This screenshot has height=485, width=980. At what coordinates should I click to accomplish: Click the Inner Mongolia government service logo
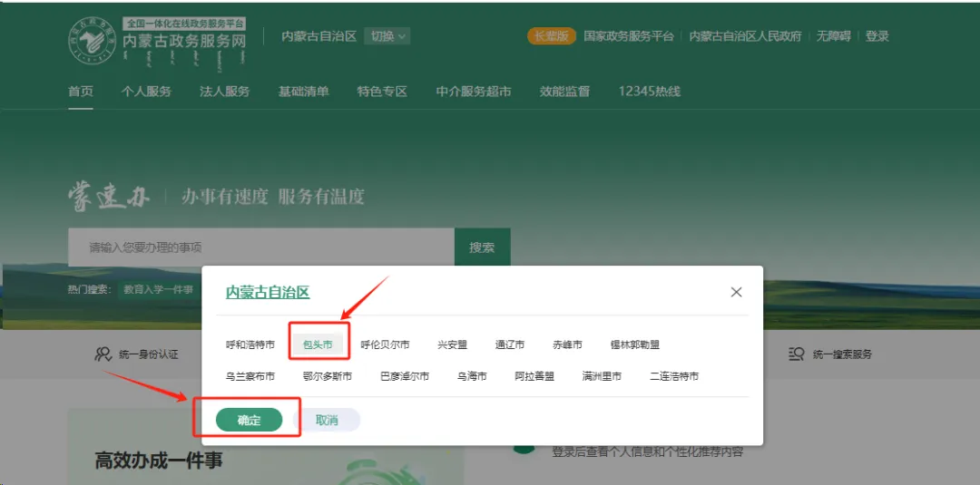coord(158,41)
